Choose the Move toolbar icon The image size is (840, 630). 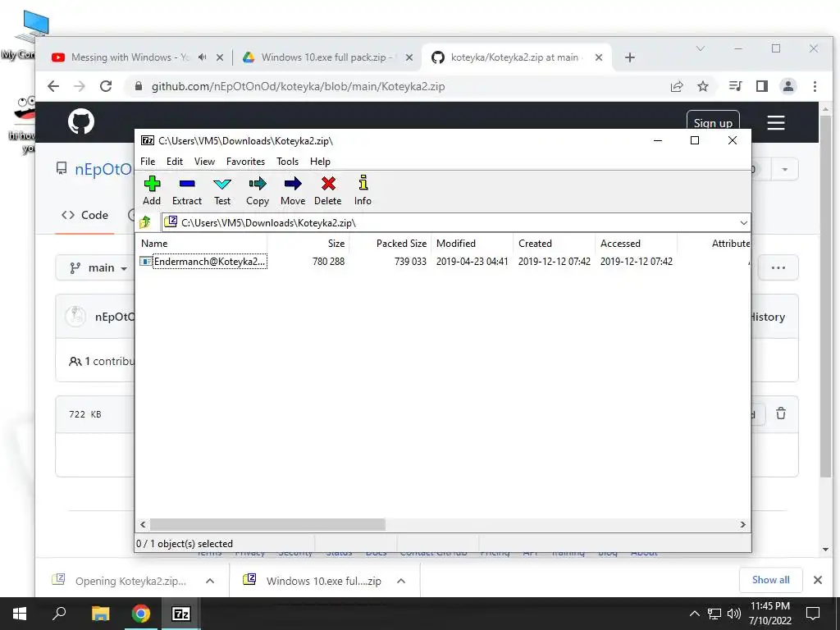293,190
